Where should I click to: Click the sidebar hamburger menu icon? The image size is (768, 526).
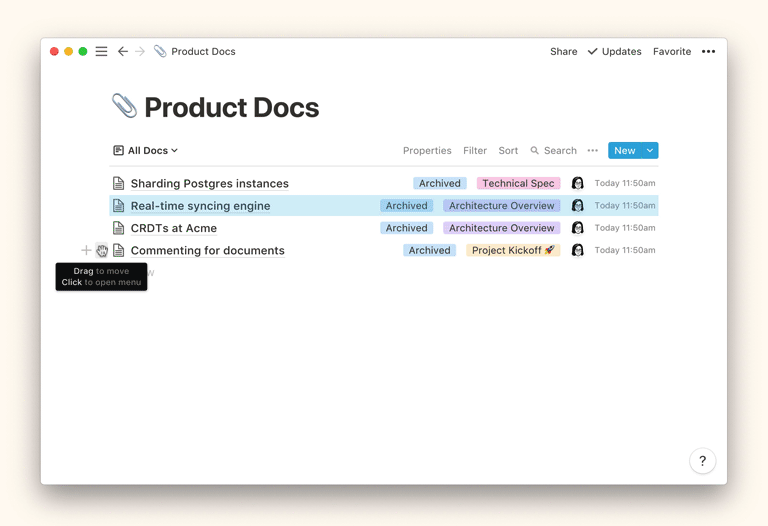click(101, 51)
